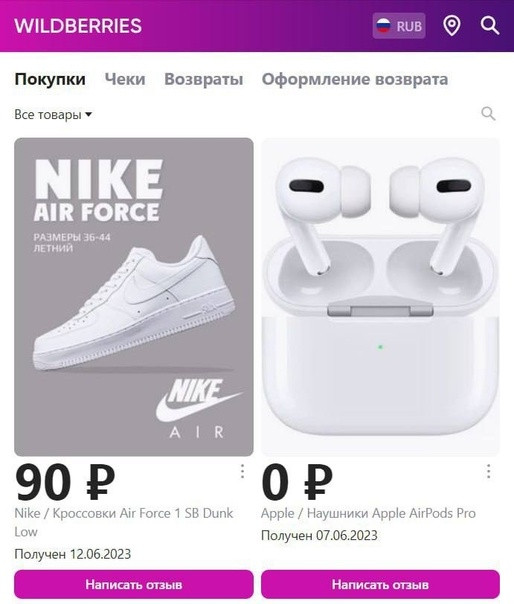Viewport: 514px width, 604px height.
Task: Click the arrow next to Все товары
Action: click(89, 114)
